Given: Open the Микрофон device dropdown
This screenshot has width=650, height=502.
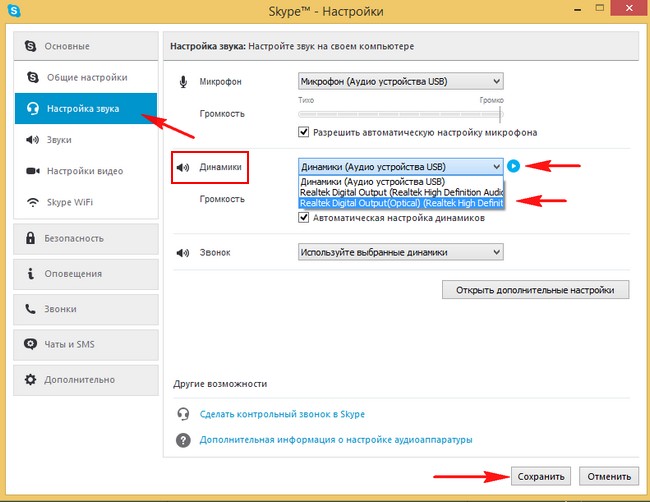Looking at the screenshot, I should pos(400,81).
